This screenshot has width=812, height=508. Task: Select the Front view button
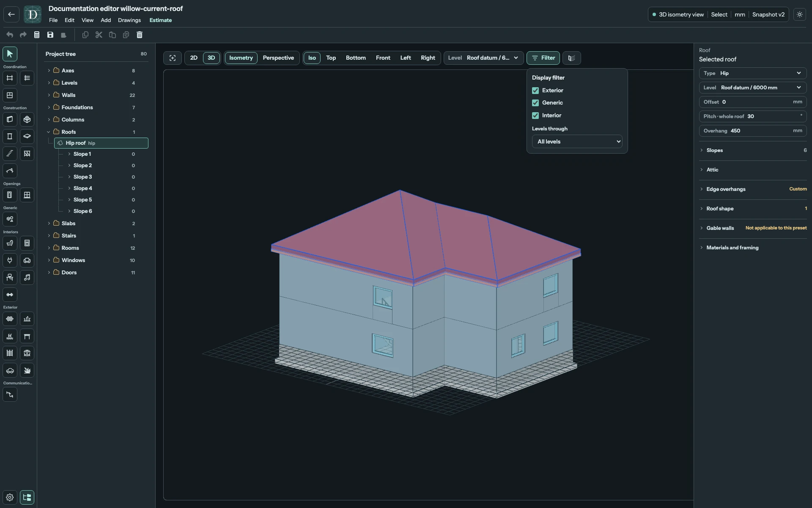click(383, 58)
